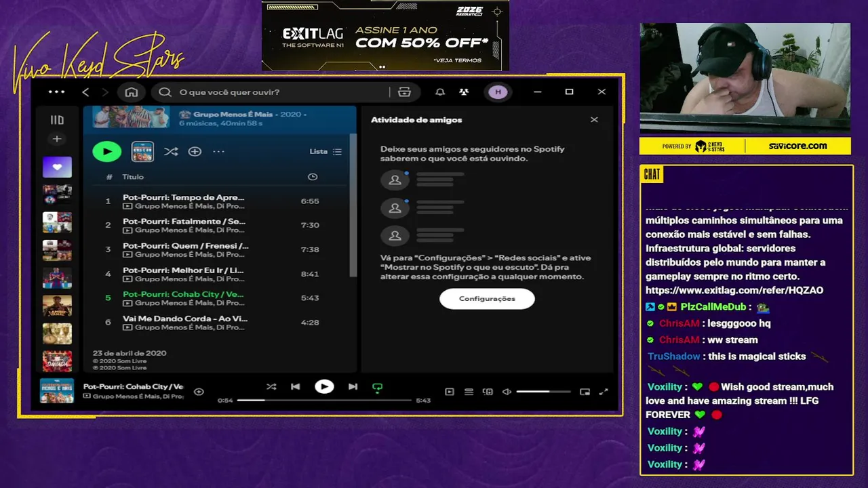This screenshot has height=488, width=868.
Task: Open the queue icon
Action: click(x=469, y=392)
